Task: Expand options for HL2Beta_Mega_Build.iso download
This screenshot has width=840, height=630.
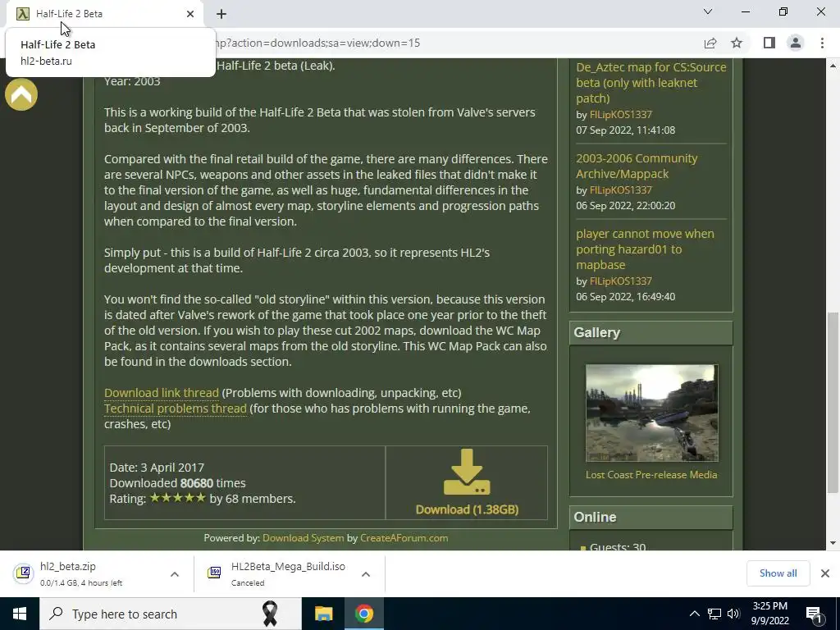Action: click(x=366, y=574)
